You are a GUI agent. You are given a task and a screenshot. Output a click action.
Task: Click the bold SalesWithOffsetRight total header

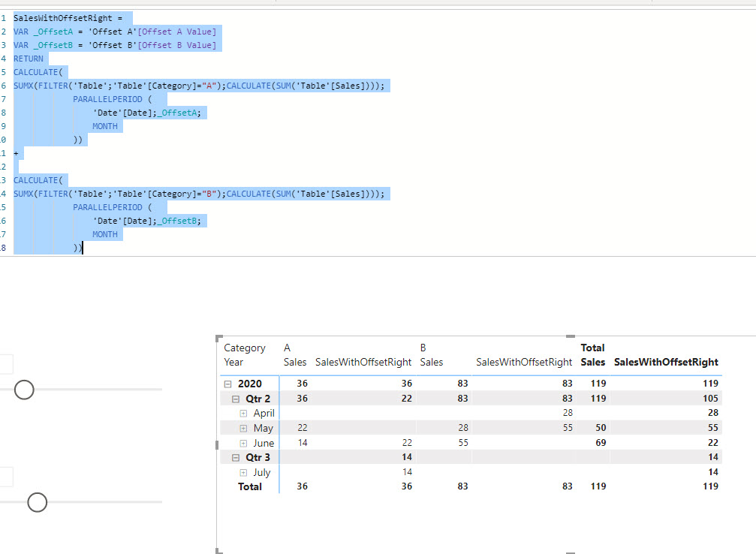pos(666,362)
